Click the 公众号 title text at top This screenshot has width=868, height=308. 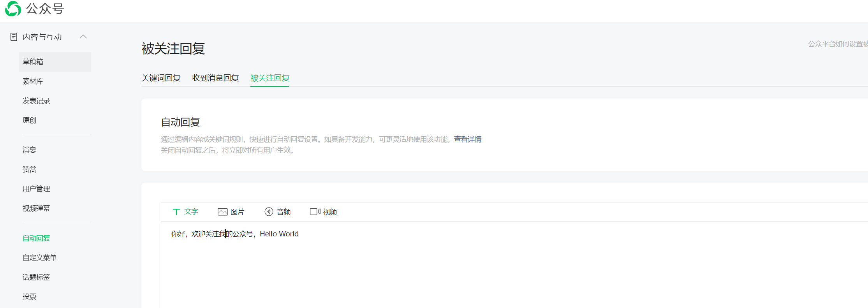click(x=45, y=9)
